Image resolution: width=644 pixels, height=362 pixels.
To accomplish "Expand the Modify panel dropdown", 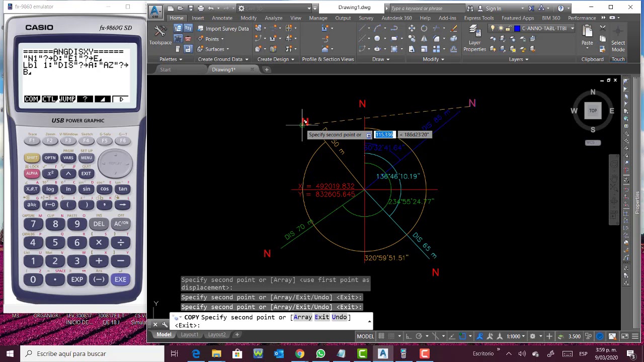I will [433, 59].
